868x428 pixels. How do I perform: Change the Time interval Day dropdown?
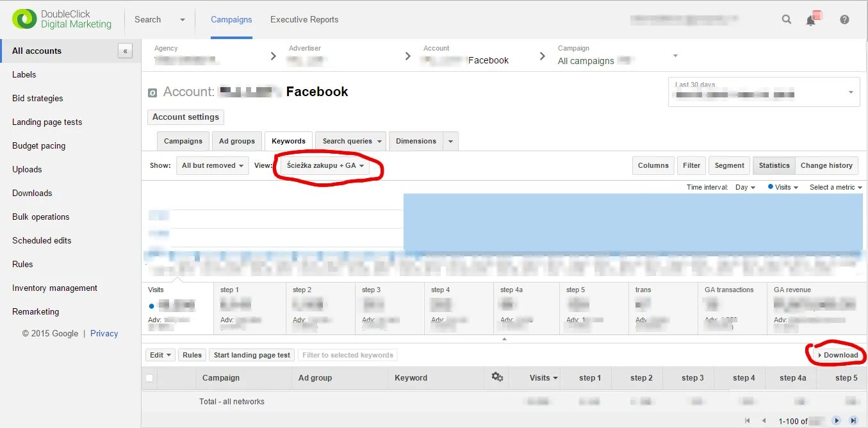(x=746, y=187)
